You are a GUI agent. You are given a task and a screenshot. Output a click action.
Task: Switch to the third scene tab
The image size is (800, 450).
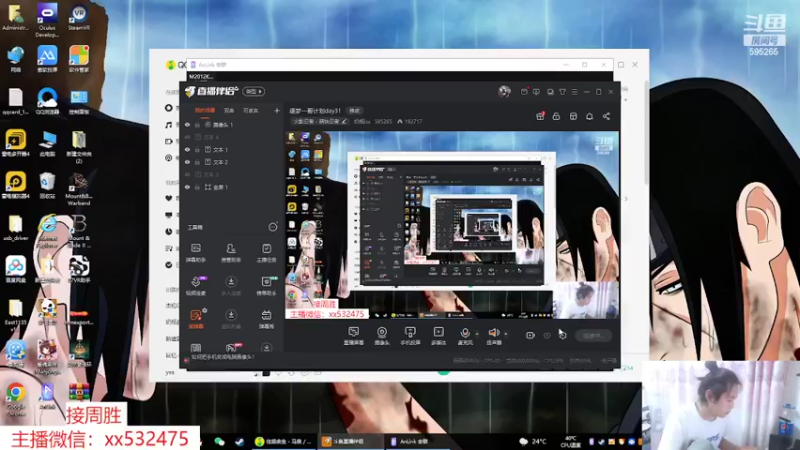(x=251, y=110)
